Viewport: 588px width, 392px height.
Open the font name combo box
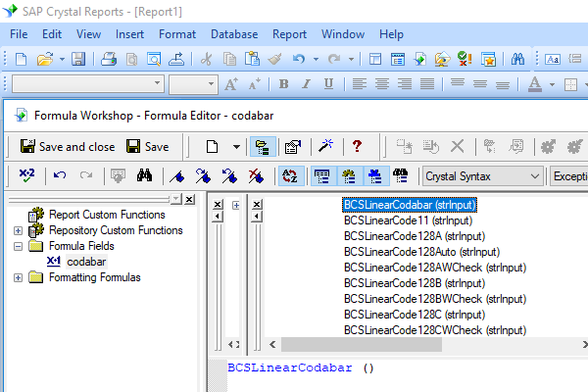pos(88,83)
